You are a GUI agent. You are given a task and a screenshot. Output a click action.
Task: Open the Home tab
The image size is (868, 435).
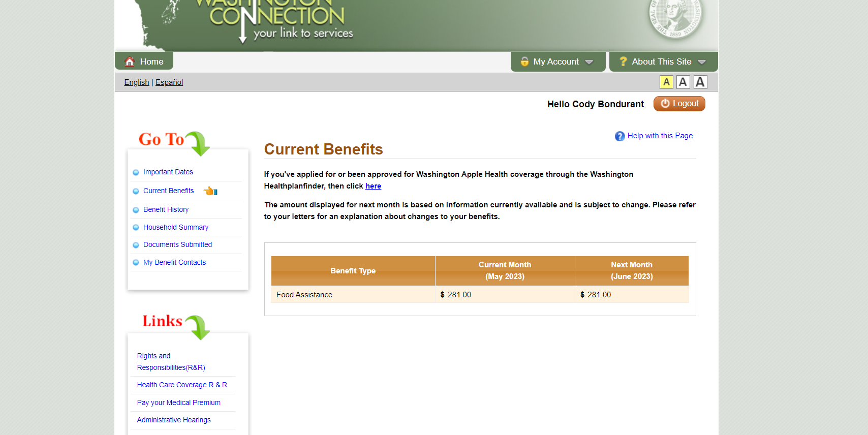(144, 61)
